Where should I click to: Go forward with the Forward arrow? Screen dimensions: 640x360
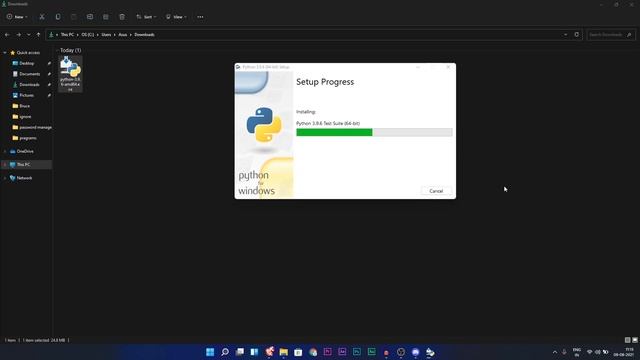[18, 35]
